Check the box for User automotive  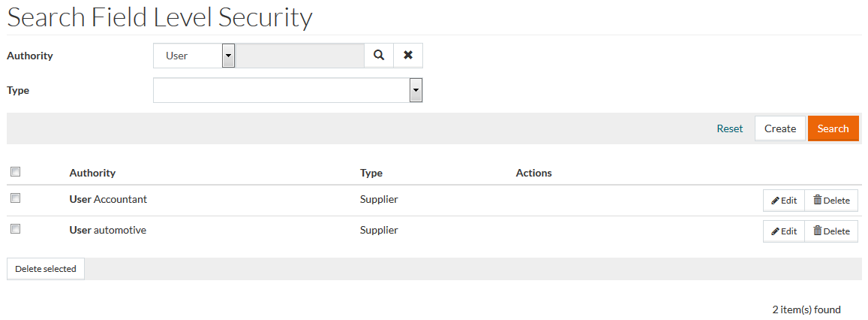coord(15,228)
